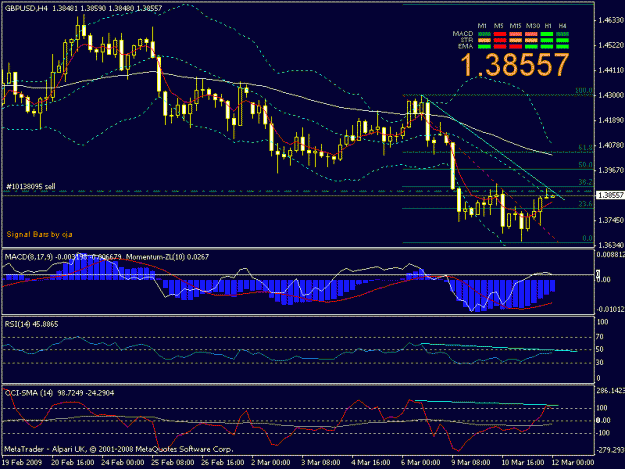Viewport: 625px width, 469px height.
Task: Click the 1.39670 price axis value
Action: [611, 170]
